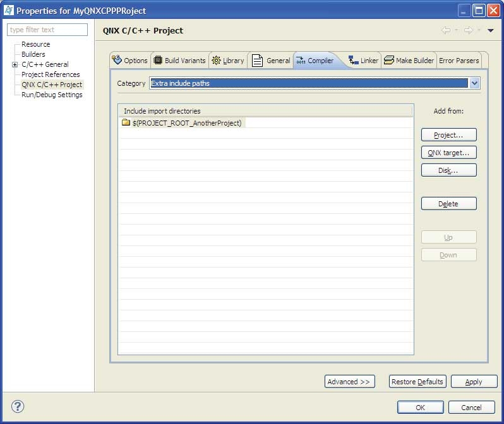Image resolution: width=504 pixels, height=424 pixels.
Task: Expand the C/C++ General tree node
Action: pos(15,64)
